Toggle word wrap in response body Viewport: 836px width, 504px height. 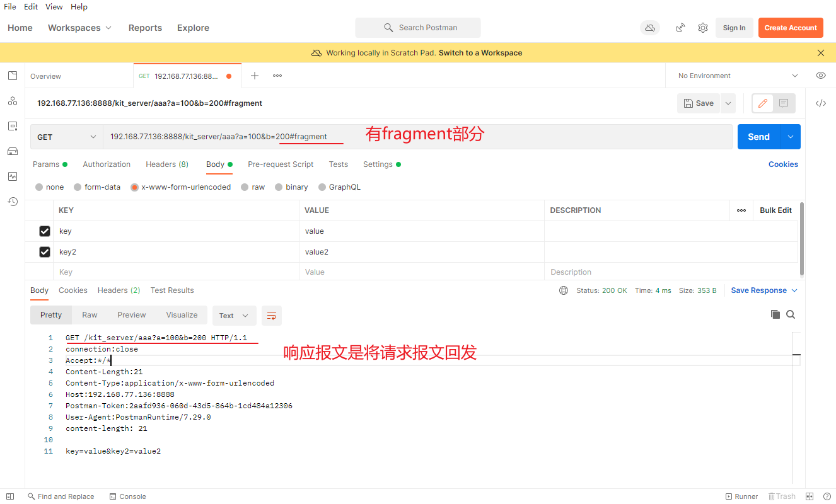[x=272, y=316]
